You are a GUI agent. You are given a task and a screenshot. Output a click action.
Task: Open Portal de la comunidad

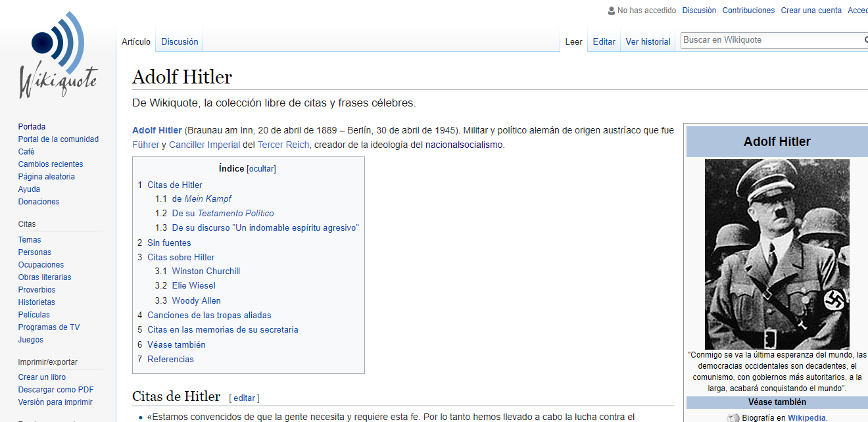[59, 139]
